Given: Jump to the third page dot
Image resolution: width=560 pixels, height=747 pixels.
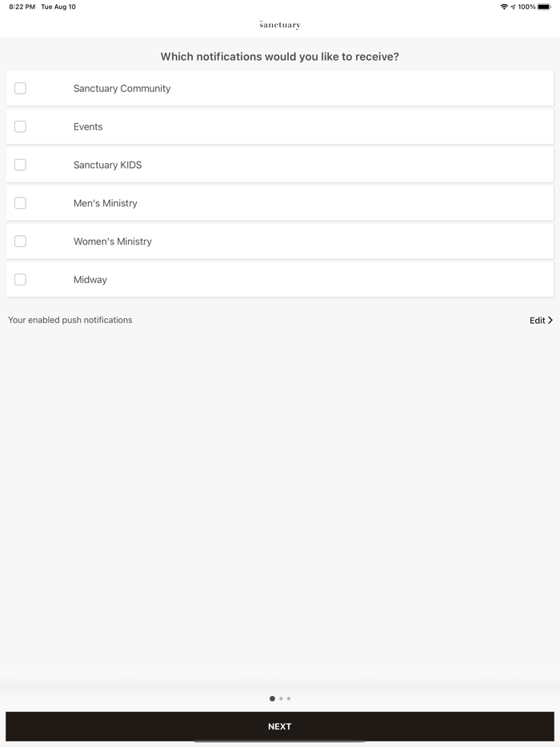Looking at the screenshot, I should (x=289, y=698).
